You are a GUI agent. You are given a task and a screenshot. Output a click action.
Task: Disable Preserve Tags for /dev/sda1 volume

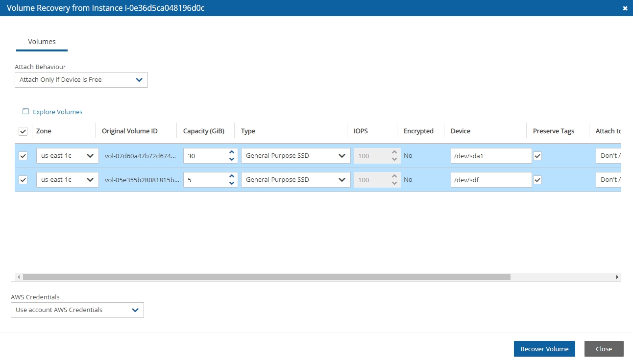point(537,156)
